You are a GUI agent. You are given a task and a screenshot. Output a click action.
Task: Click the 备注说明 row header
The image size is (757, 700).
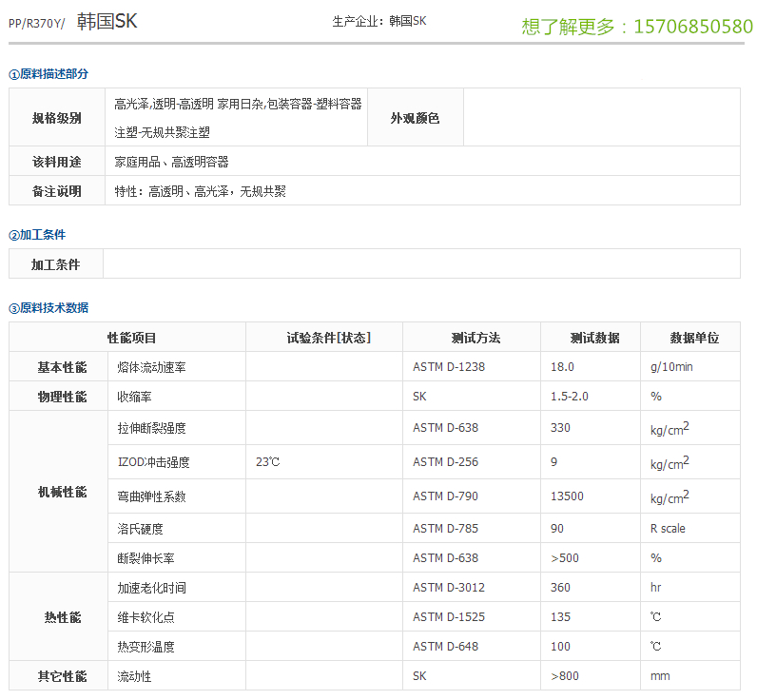tap(57, 190)
